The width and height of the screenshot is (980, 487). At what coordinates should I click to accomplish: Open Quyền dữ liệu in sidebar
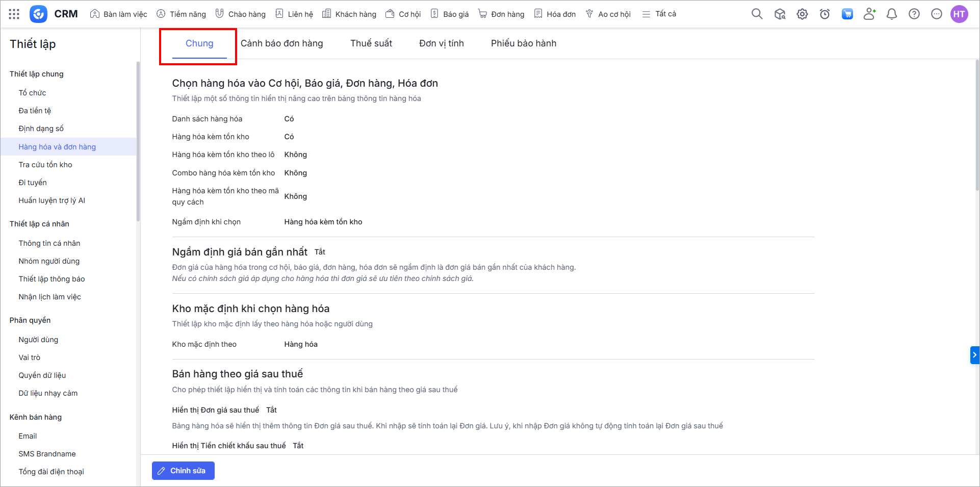(x=42, y=375)
